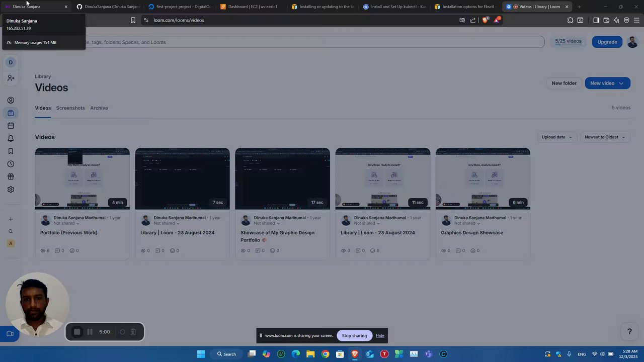Screen dimensions: 644x362
Task: Open the 11 sec video thumbnail
Action: (383, 178)
